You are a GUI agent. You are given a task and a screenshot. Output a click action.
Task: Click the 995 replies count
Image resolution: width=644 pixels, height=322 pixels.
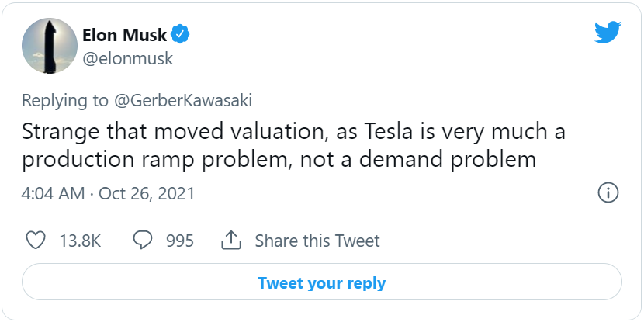[x=180, y=241]
